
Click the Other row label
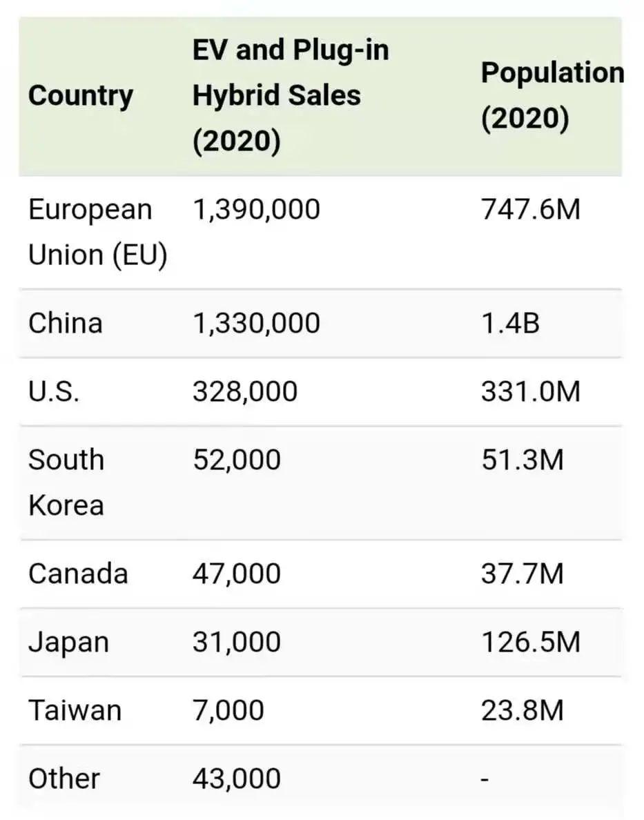(x=64, y=779)
